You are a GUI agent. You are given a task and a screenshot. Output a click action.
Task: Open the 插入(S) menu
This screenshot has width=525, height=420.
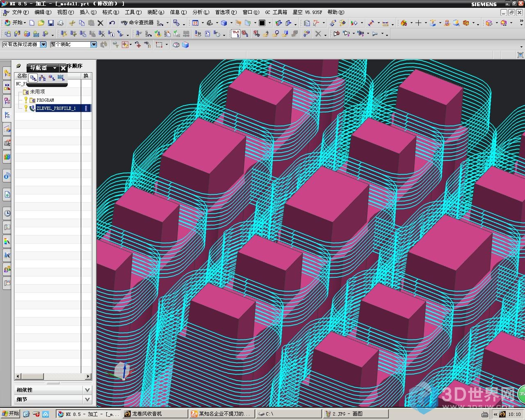(88, 12)
